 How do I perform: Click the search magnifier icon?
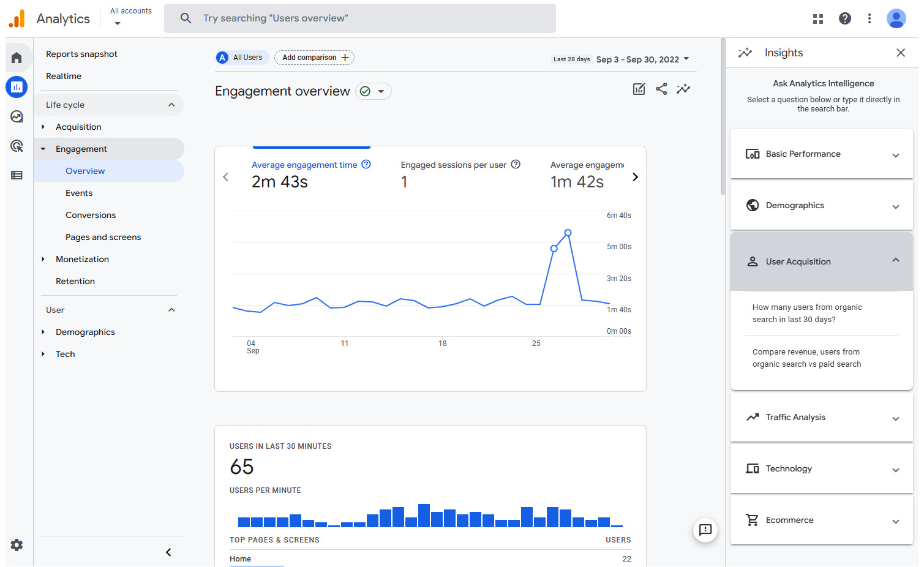tap(186, 18)
